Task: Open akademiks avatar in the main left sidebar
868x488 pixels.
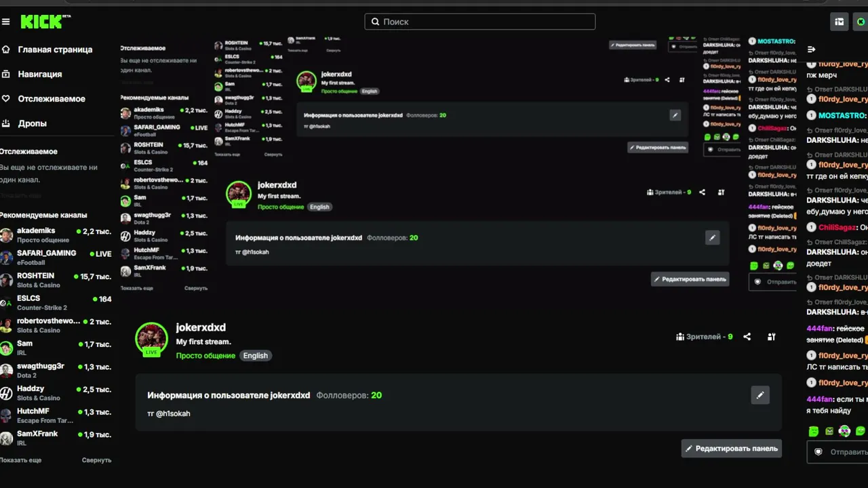Action: tap(7, 235)
